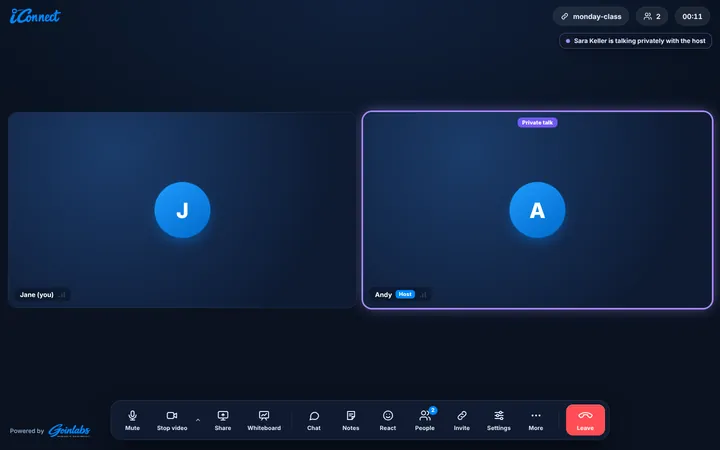The height and width of the screenshot is (450, 720).
Task: Open the Whiteboard
Action: coord(264,420)
